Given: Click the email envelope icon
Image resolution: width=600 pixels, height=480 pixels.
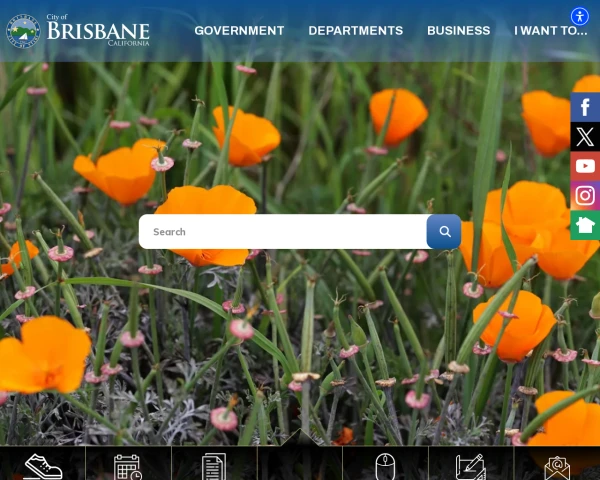Looking at the screenshot, I should click(557, 468).
